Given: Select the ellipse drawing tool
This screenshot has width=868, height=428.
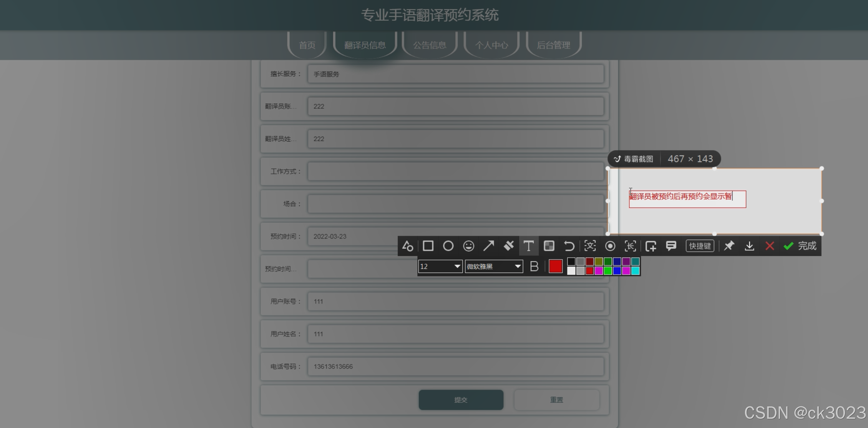Looking at the screenshot, I should [x=448, y=246].
